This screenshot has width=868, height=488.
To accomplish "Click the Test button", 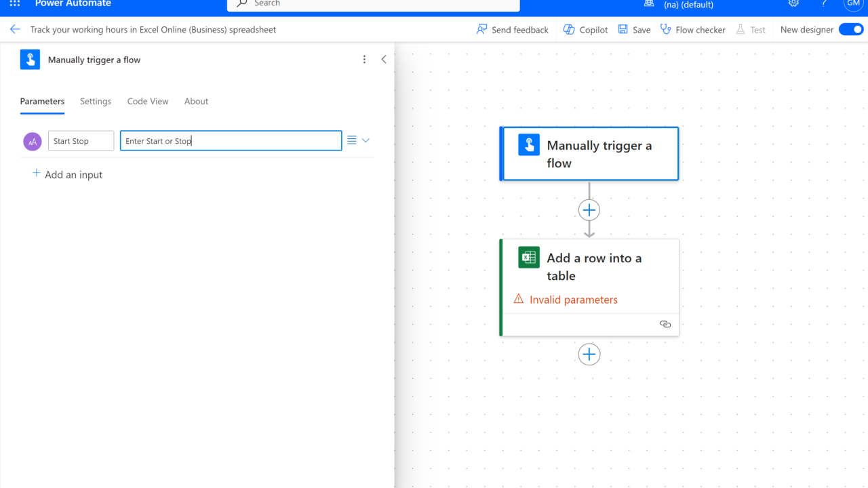I will coord(751,30).
